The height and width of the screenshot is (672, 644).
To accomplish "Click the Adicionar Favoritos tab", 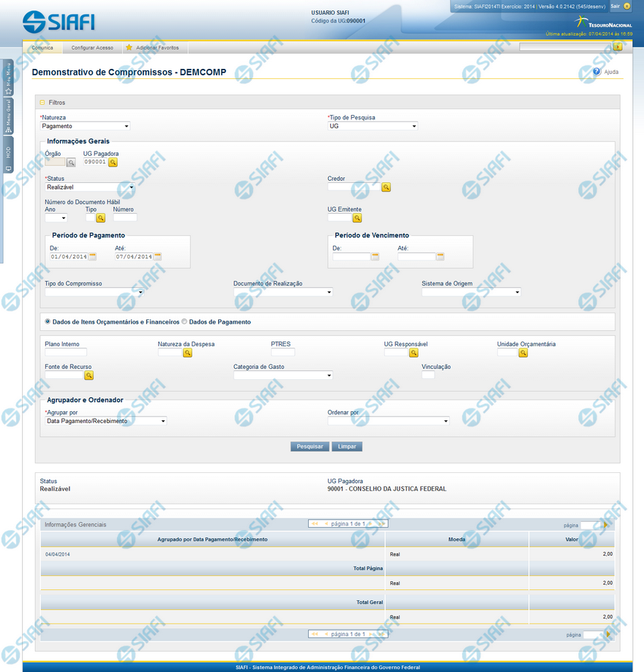I will 156,48.
